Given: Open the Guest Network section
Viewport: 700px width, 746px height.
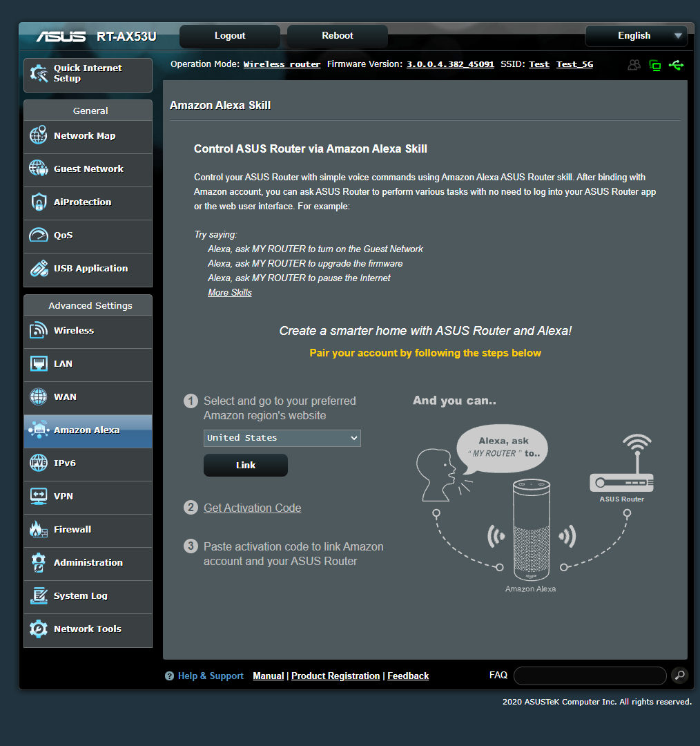Looking at the screenshot, I should (88, 169).
